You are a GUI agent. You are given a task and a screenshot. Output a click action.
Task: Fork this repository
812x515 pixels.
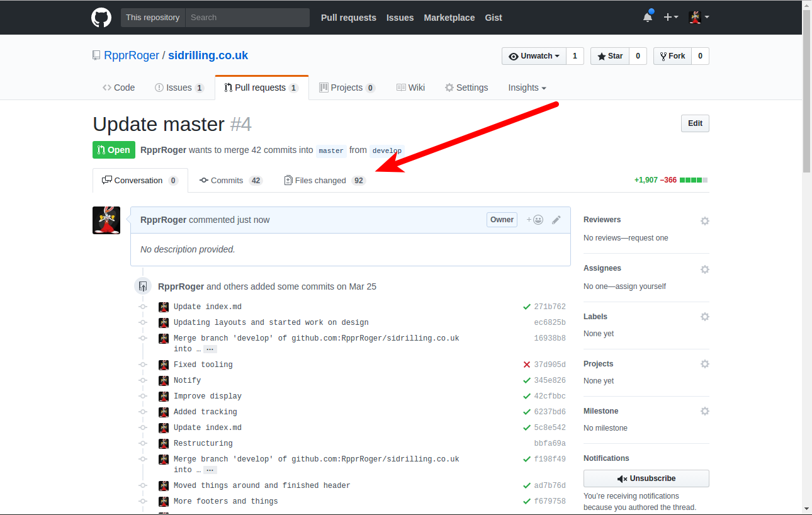tap(672, 56)
